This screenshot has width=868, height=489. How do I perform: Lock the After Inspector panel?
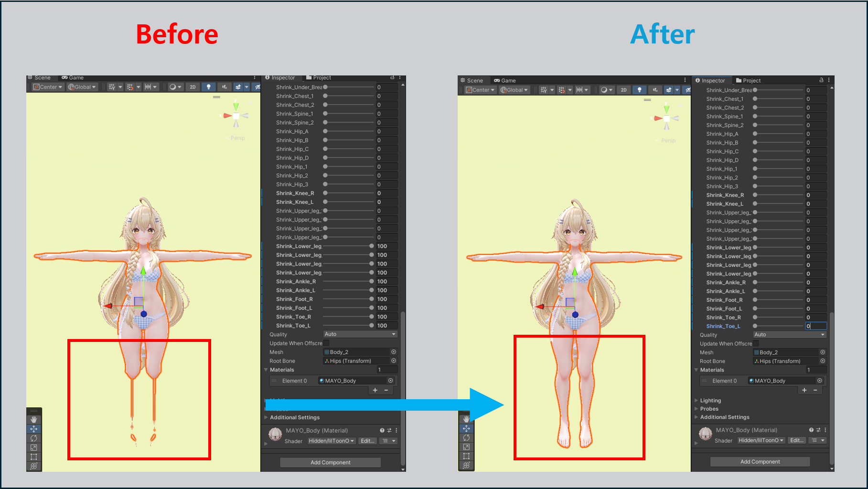pos(821,80)
